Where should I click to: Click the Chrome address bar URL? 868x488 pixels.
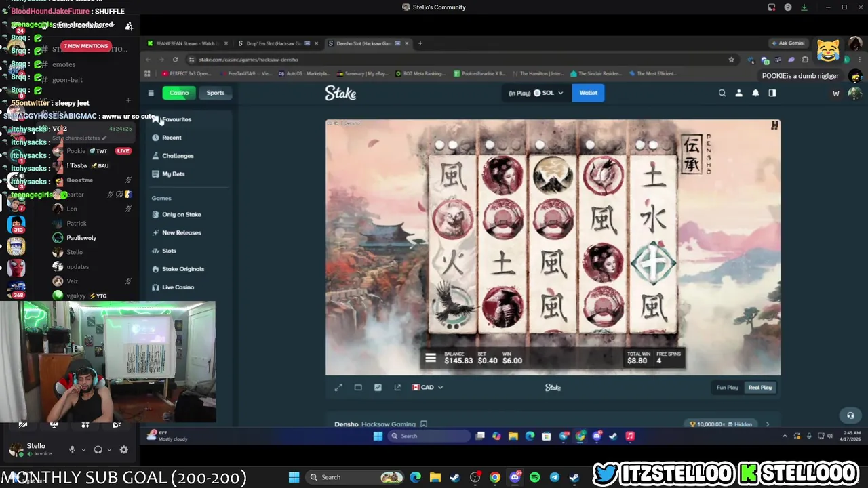[248, 60]
